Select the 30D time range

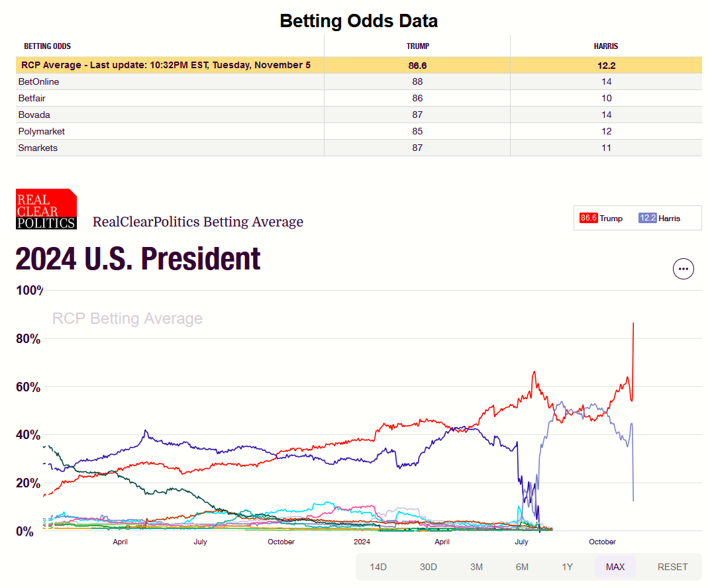tap(429, 567)
